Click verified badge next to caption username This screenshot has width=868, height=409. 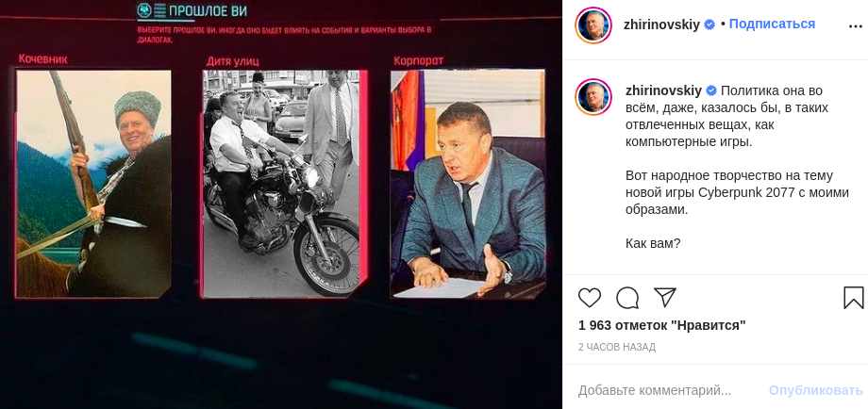coord(709,90)
